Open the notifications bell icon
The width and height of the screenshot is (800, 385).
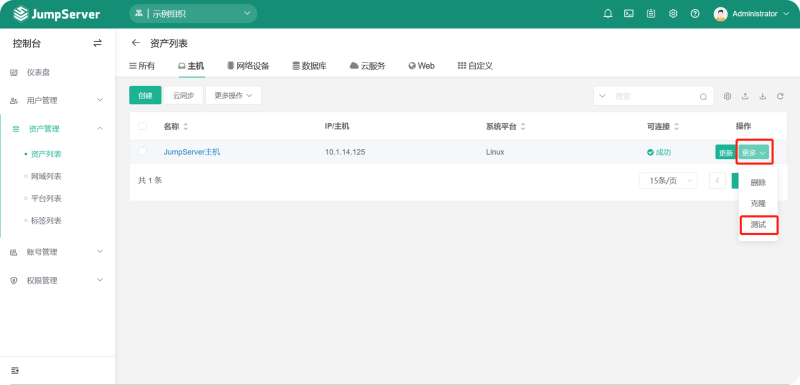tap(608, 14)
